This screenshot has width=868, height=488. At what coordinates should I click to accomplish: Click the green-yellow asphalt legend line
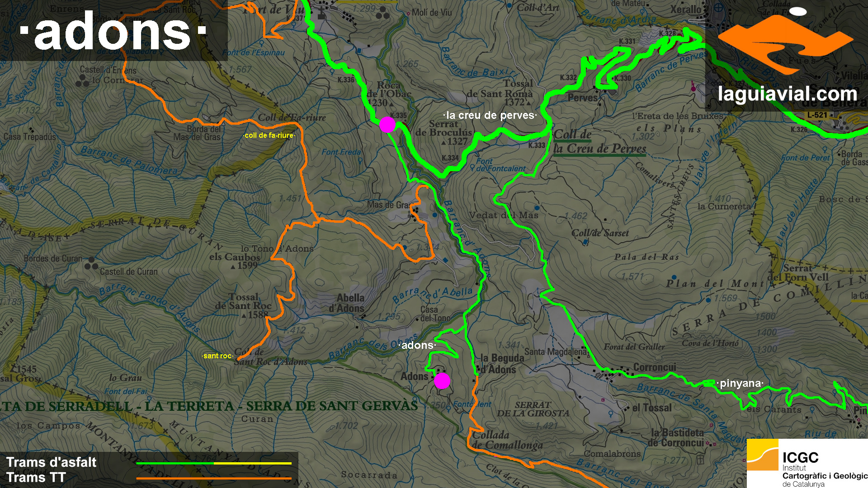tap(214, 463)
